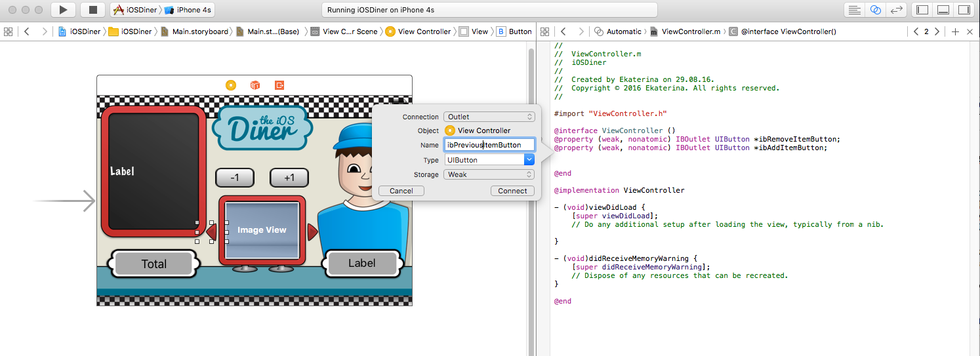The height and width of the screenshot is (356, 980).
Task: Toggle the Navigator panel visibility
Action: (922, 10)
